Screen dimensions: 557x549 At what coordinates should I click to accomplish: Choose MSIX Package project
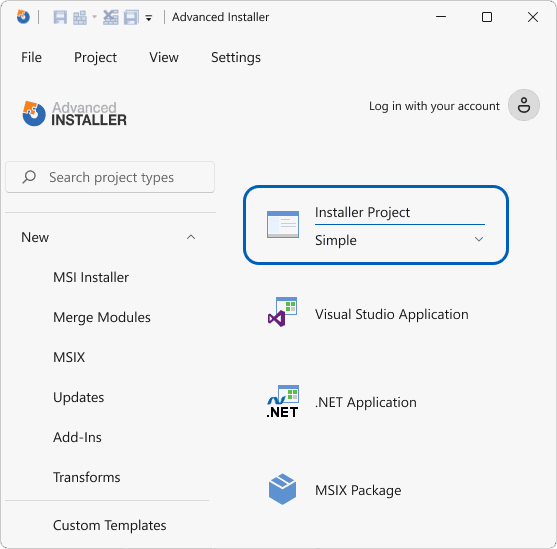[x=358, y=490]
